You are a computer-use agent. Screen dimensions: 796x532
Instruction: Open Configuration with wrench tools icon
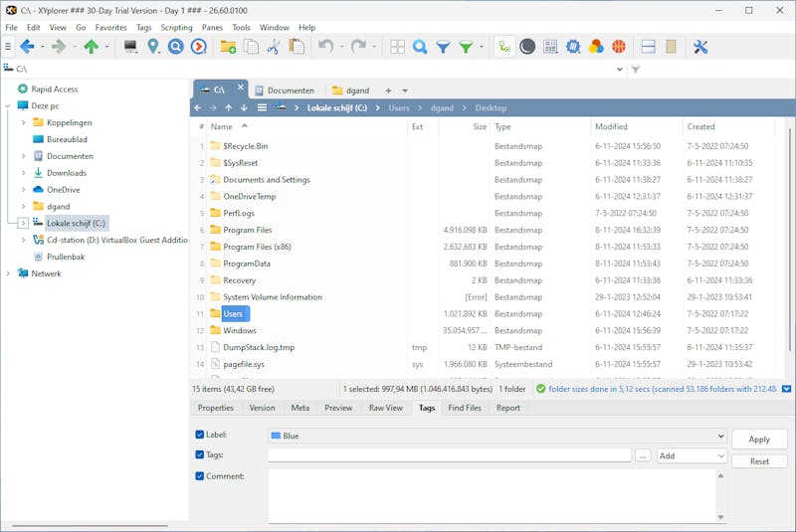699,47
